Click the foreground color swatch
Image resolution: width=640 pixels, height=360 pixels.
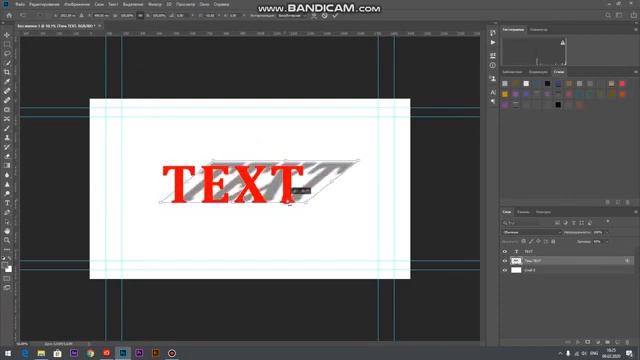click(x=5, y=266)
